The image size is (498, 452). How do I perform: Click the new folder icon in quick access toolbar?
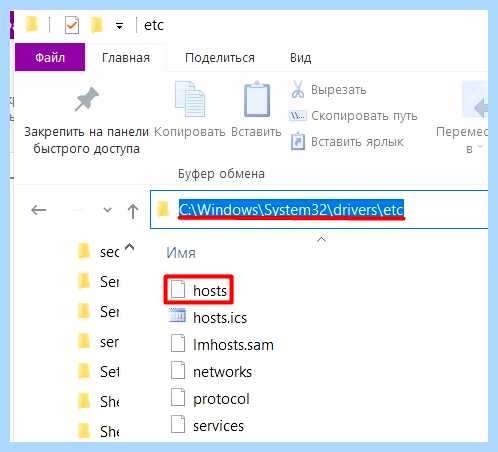click(97, 25)
